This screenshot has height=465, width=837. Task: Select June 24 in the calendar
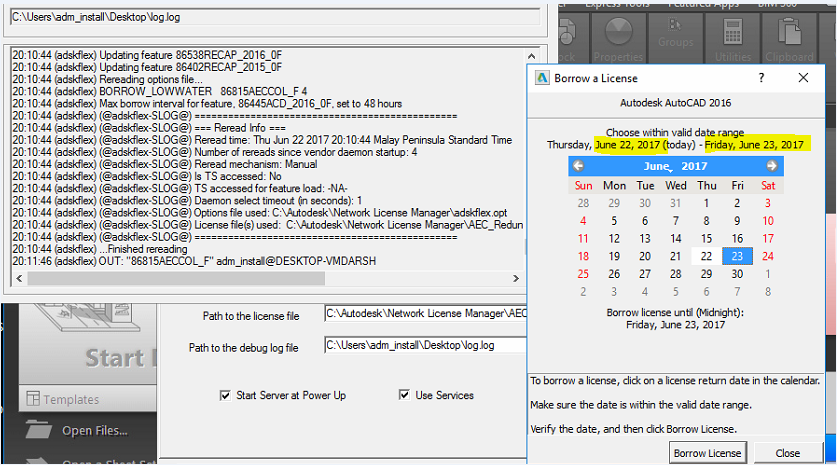[x=768, y=256]
